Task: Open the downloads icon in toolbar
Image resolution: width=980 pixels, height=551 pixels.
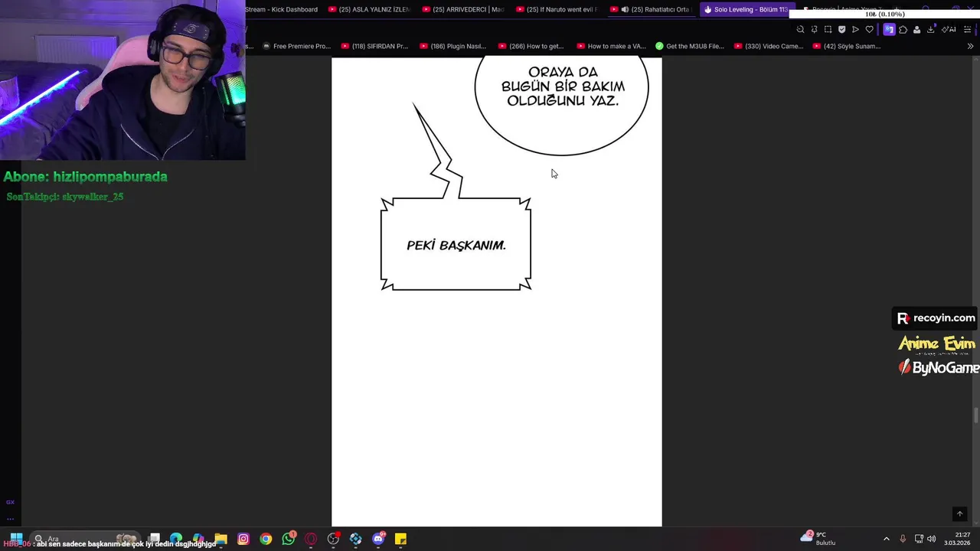Action: (930, 30)
